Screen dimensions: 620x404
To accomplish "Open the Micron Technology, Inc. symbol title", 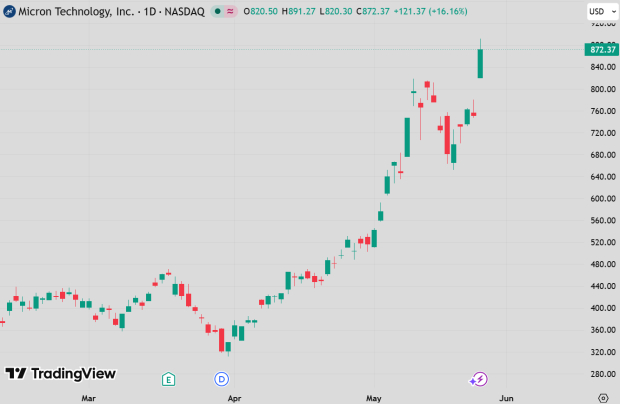I will point(112,11).
